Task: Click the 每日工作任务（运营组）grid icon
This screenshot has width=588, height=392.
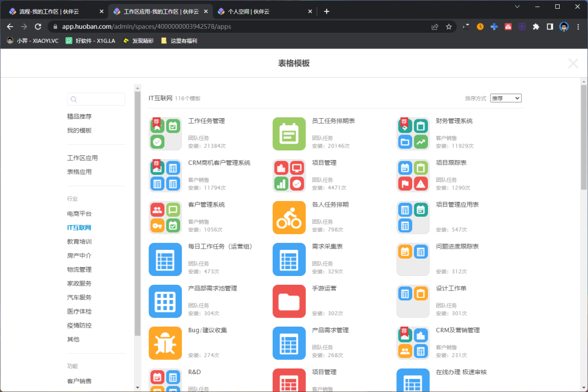Action: [x=165, y=259]
